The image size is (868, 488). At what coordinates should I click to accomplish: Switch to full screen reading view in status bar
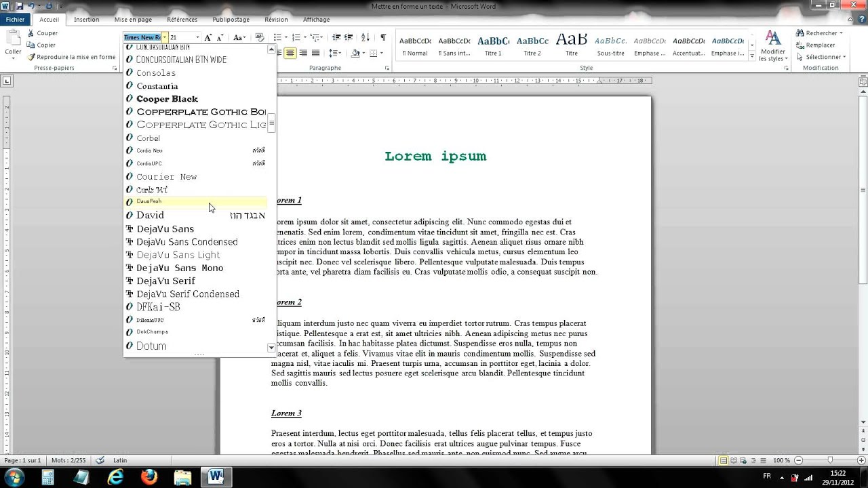(x=734, y=460)
